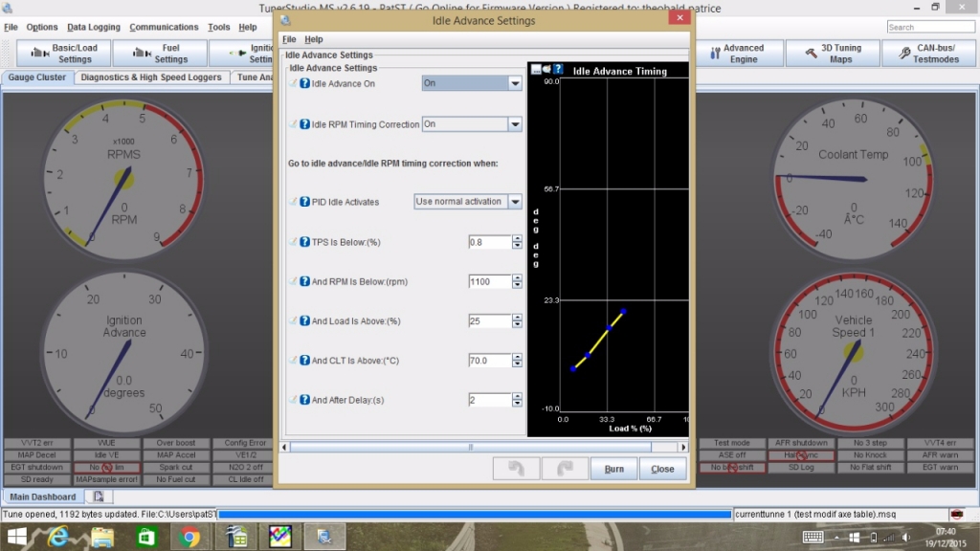Click pencil note icon beside TPS Is Below
The width and height of the screenshot is (980, 551).
(293, 241)
